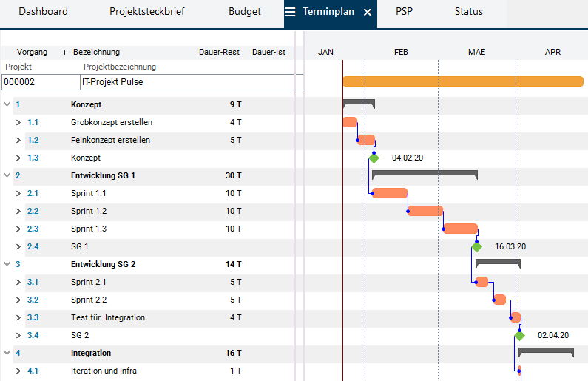Click the Projekt number field 000002

click(39, 82)
